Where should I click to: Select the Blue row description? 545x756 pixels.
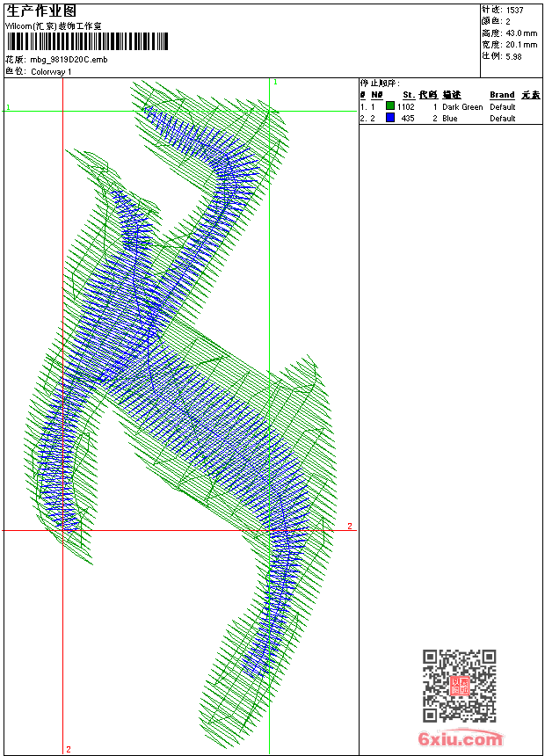click(450, 119)
